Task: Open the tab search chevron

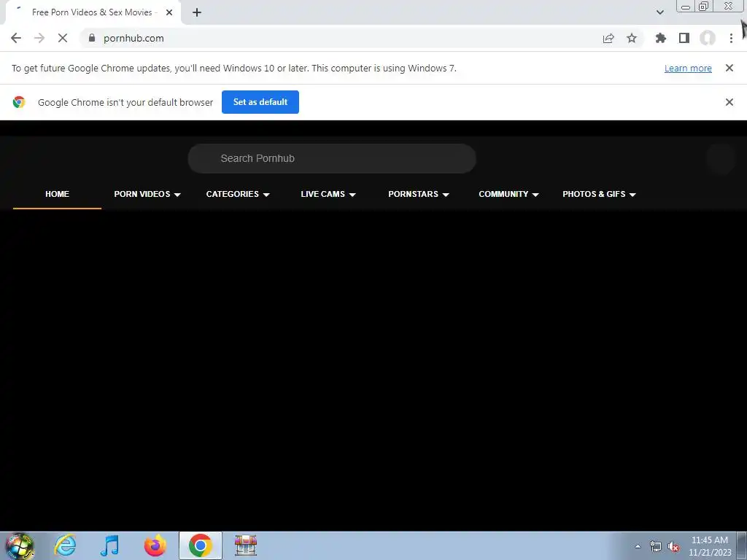Action: [659, 12]
